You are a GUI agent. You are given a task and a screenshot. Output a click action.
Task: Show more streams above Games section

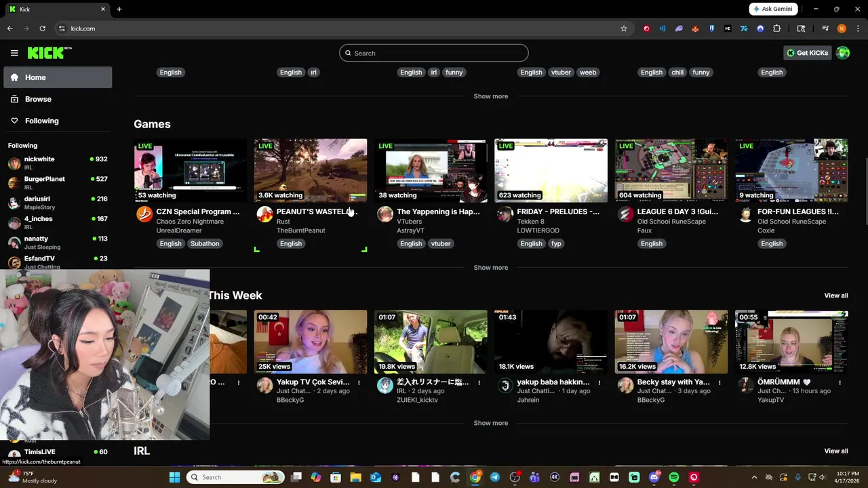pyautogui.click(x=491, y=96)
